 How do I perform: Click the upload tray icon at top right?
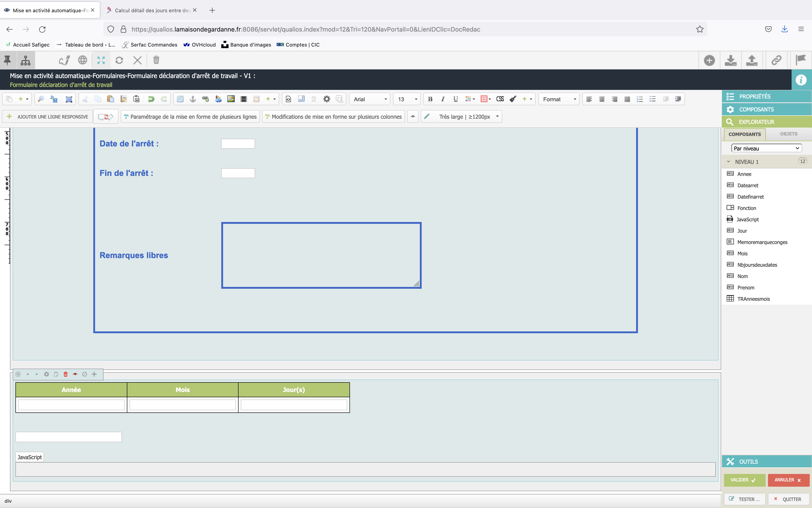752,60
